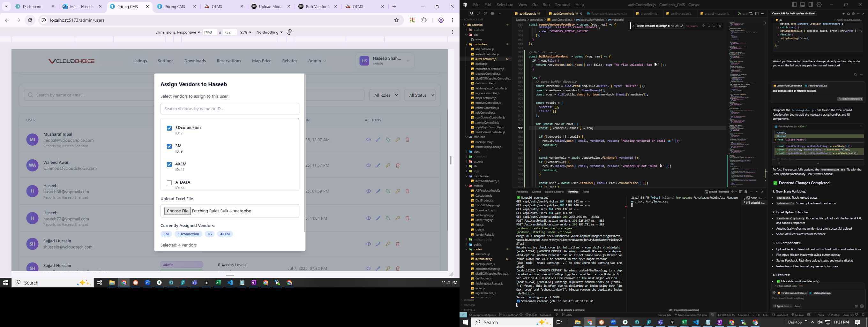868x327 pixels.
Task: Open the Search view icon in Cursor sidebar
Action: coord(478,13)
